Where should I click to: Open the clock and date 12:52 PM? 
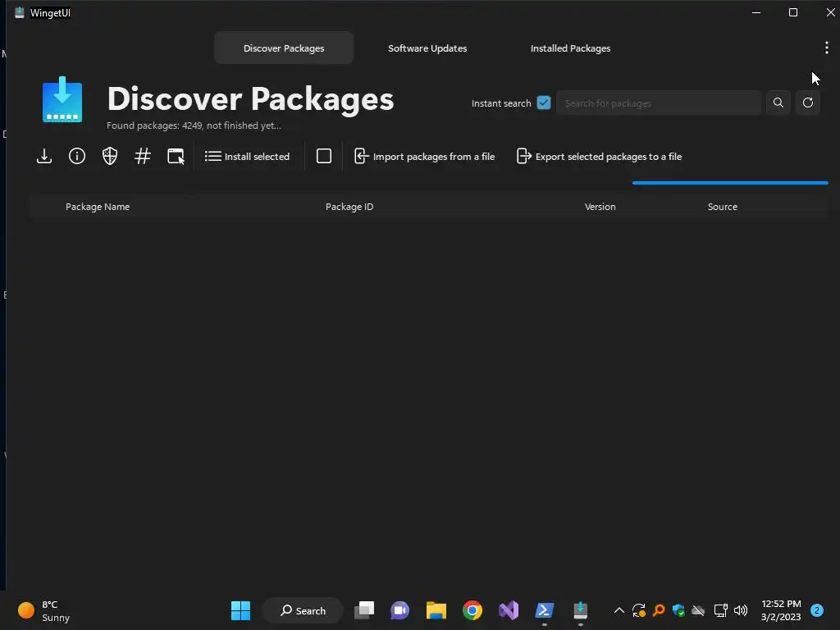click(x=781, y=610)
